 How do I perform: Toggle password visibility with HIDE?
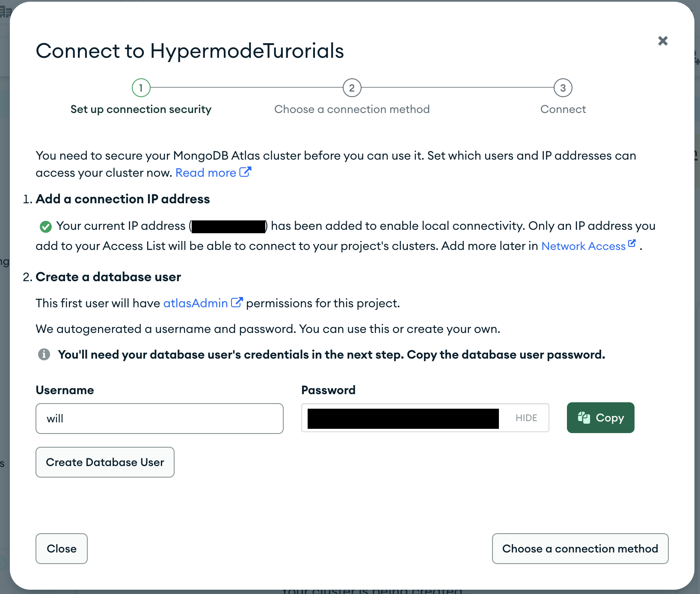[526, 418]
